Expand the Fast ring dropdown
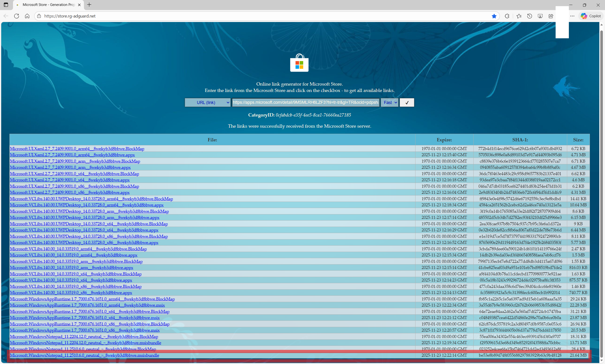The image size is (605, 364). tap(389, 103)
